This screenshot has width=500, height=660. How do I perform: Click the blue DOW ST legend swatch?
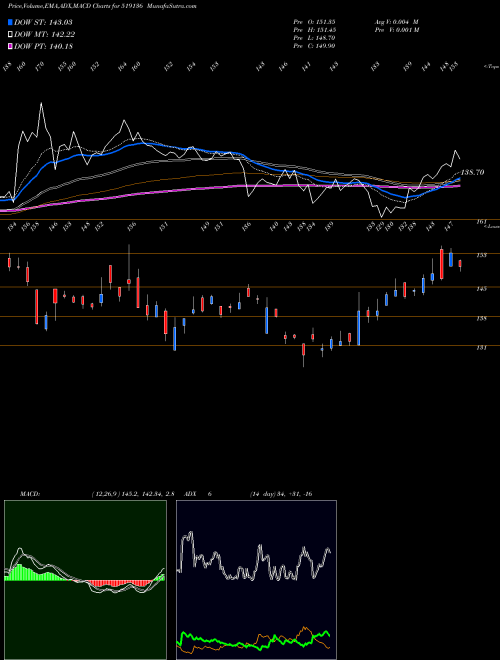point(10,22)
